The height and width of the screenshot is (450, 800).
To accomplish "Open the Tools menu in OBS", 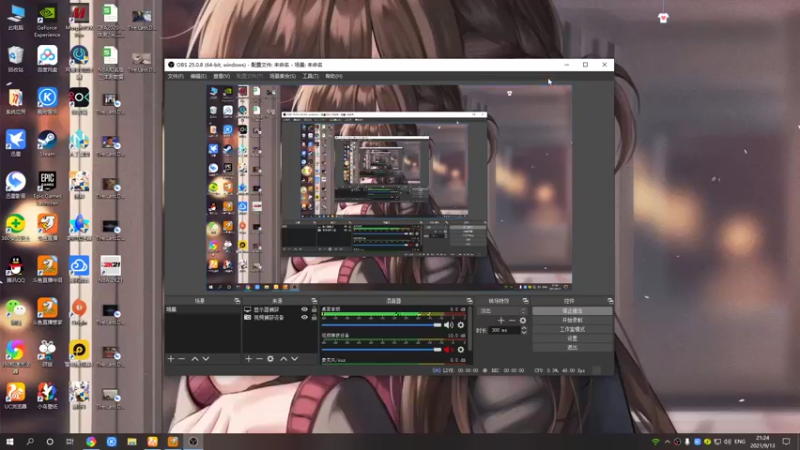I will click(x=310, y=76).
